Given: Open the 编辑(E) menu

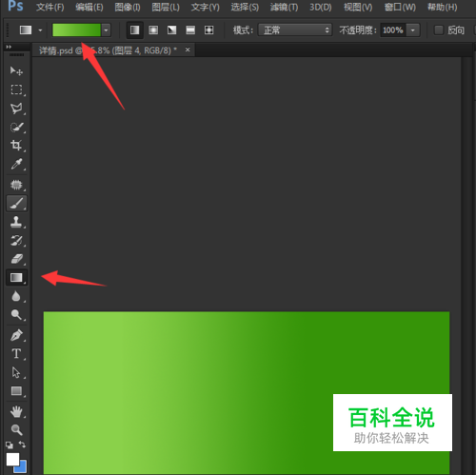Looking at the screenshot, I should (89, 7).
